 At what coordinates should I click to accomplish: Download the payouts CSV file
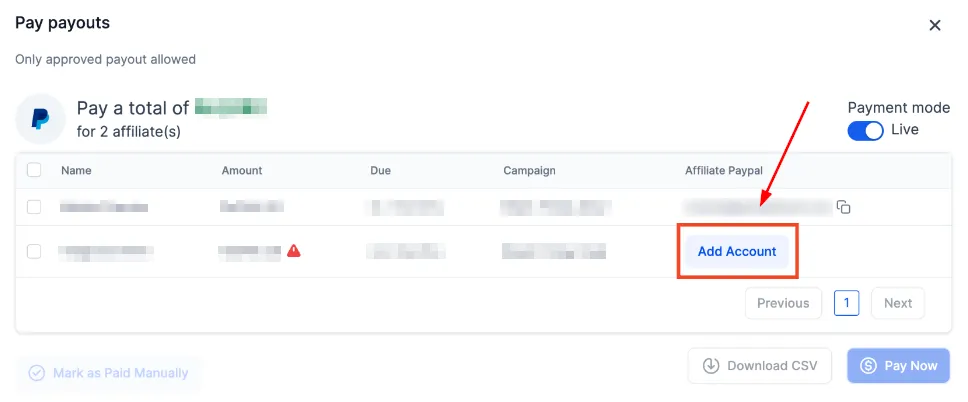point(760,366)
